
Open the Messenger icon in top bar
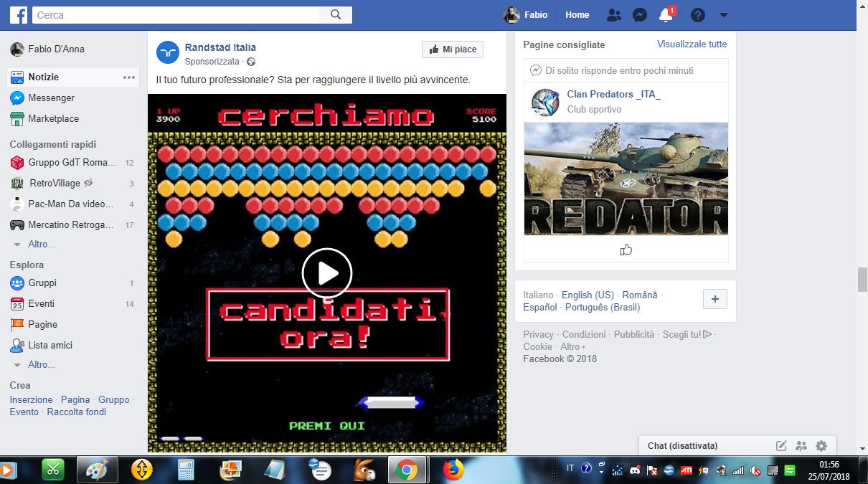(x=640, y=15)
